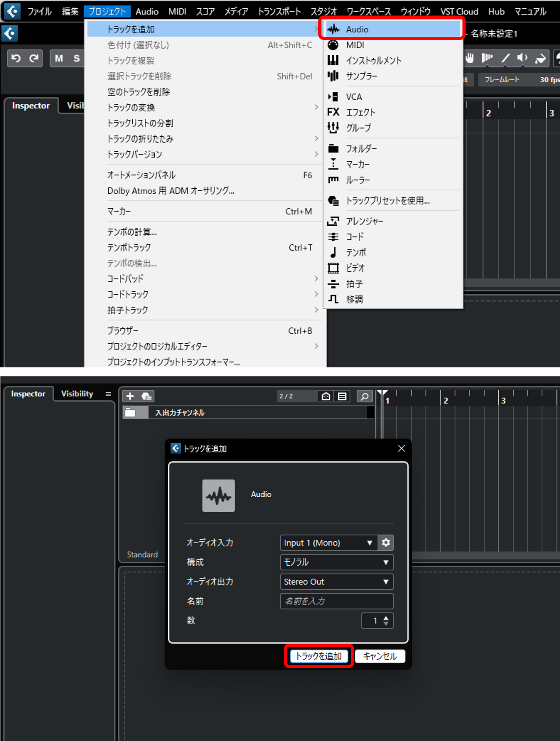
Task: Open スタジオ menu
Action: click(323, 12)
